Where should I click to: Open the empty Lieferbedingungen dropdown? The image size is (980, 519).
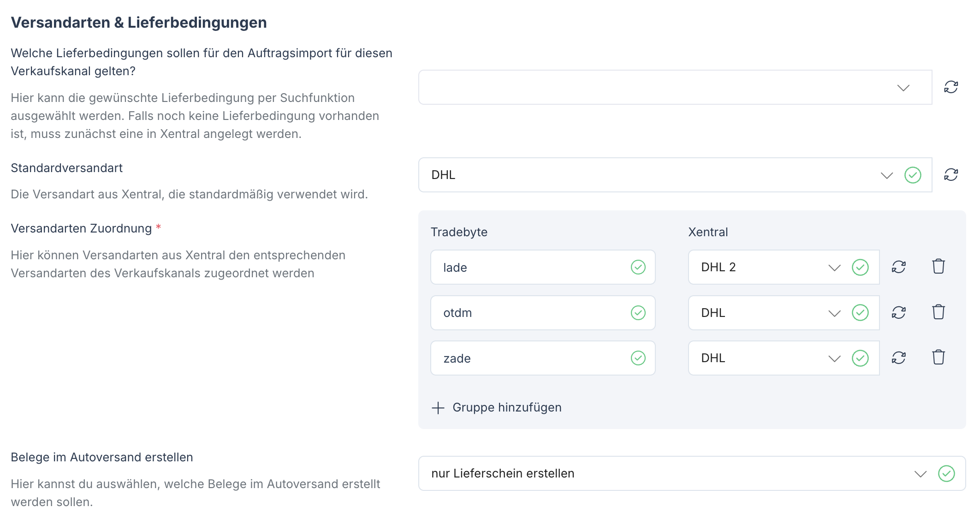675,87
